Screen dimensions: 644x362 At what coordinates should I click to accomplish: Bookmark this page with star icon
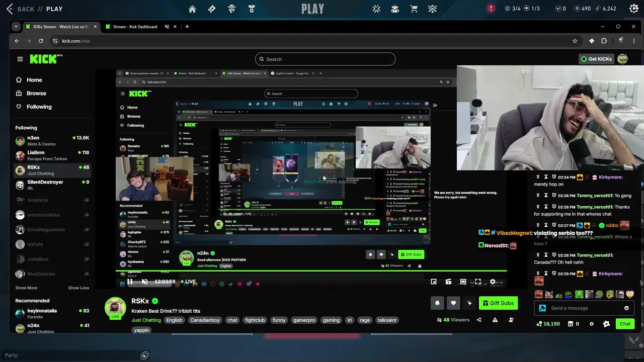[575, 41]
